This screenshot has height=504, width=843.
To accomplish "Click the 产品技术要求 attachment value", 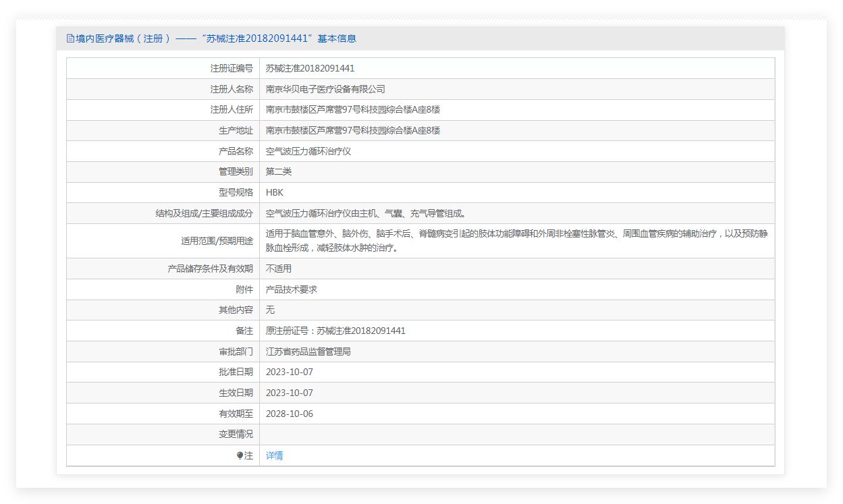I will (292, 289).
